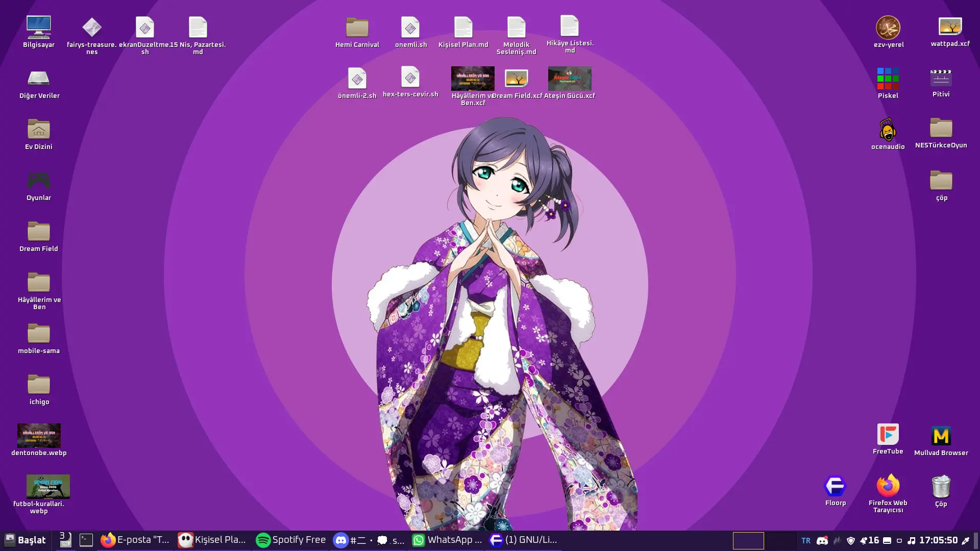Select the 15 Nis, Pazartesi.md file
This screenshot has height=551, width=980.
(198, 28)
